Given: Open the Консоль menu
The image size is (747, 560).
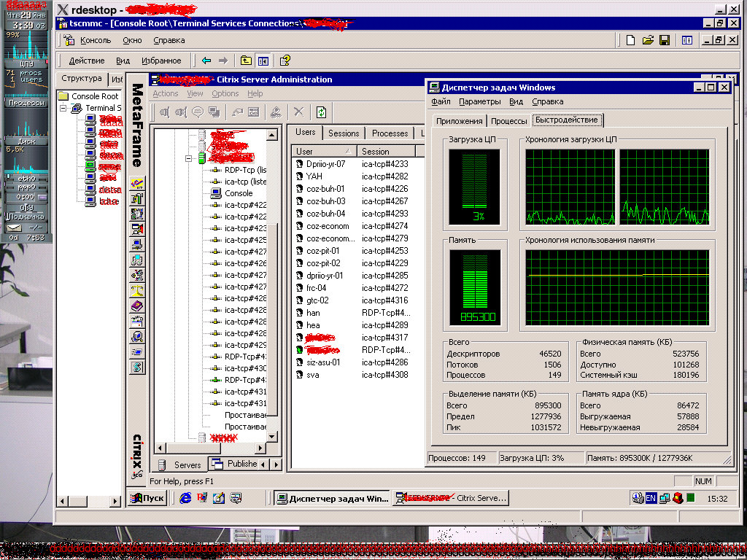Looking at the screenshot, I should point(95,41).
